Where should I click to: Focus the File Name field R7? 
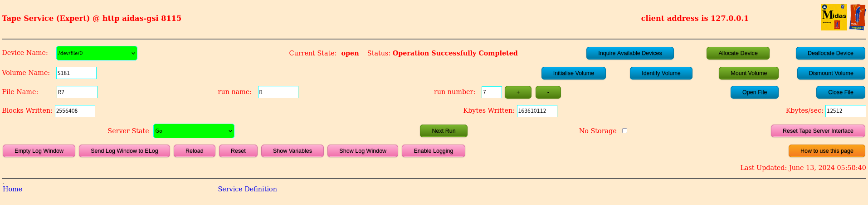point(77,92)
